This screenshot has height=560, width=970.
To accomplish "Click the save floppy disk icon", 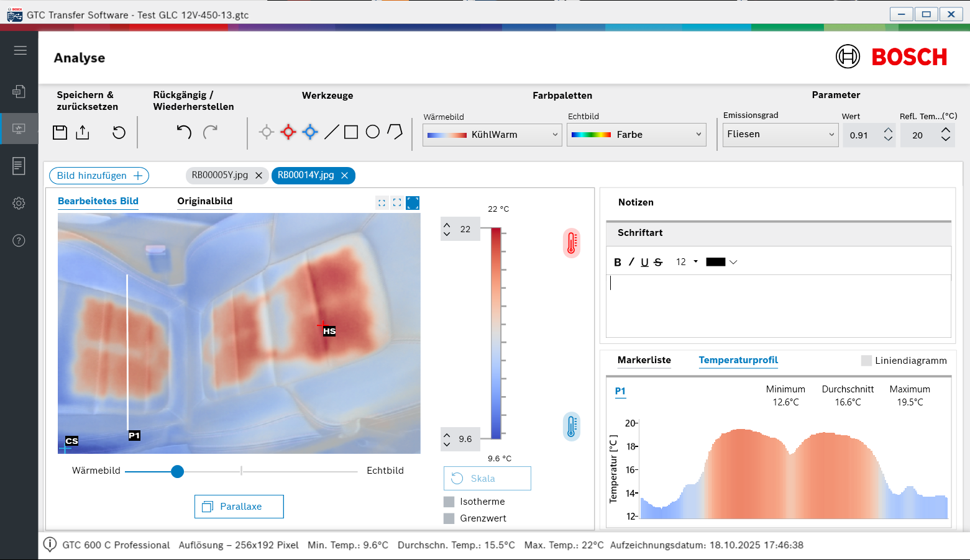I will pyautogui.click(x=60, y=132).
